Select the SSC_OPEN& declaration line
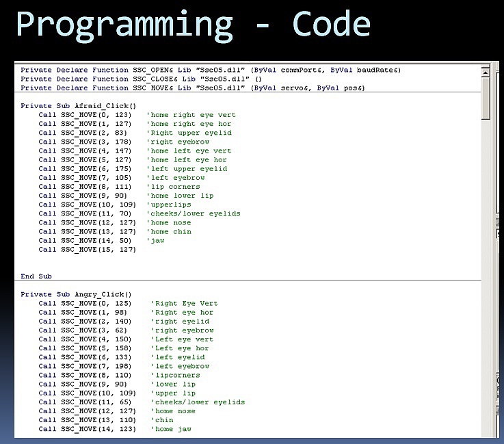The image size is (504, 444). pyautogui.click(x=211, y=70)
